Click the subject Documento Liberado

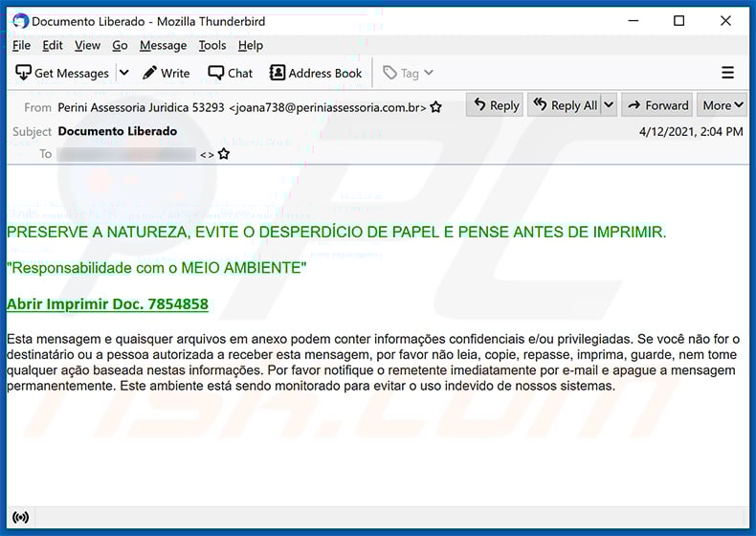117,131
